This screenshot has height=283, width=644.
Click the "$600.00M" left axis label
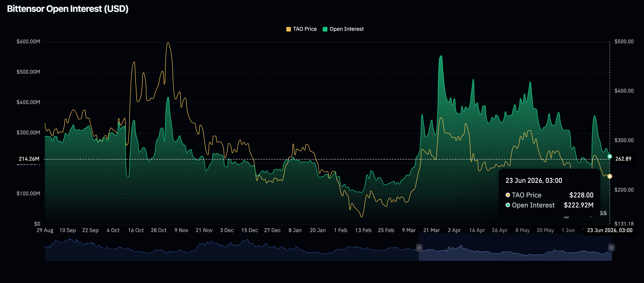click(28, 42)
